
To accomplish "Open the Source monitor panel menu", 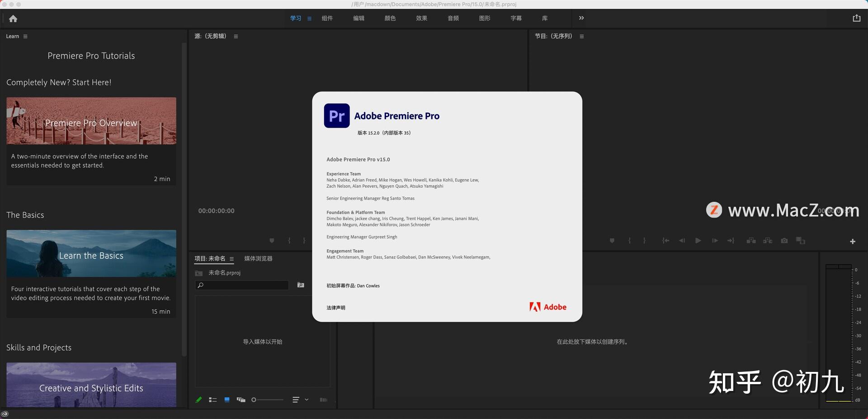I will 236,36.
